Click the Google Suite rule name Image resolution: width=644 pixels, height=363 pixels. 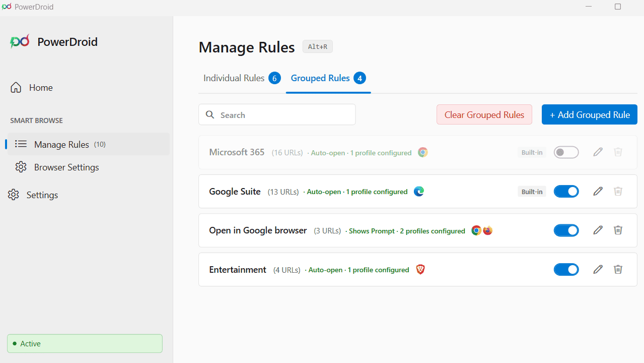235,192
